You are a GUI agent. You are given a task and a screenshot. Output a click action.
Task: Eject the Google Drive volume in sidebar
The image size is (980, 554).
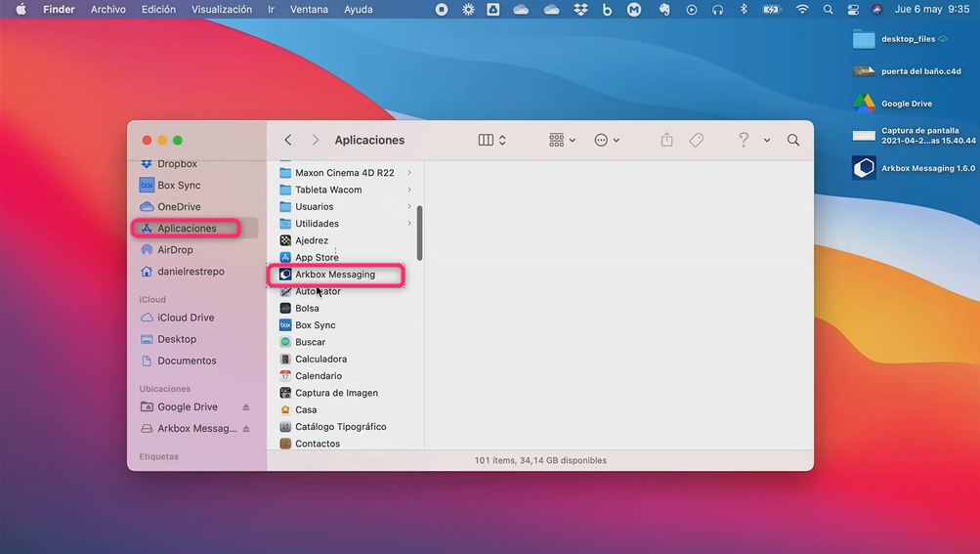point(246,407)
